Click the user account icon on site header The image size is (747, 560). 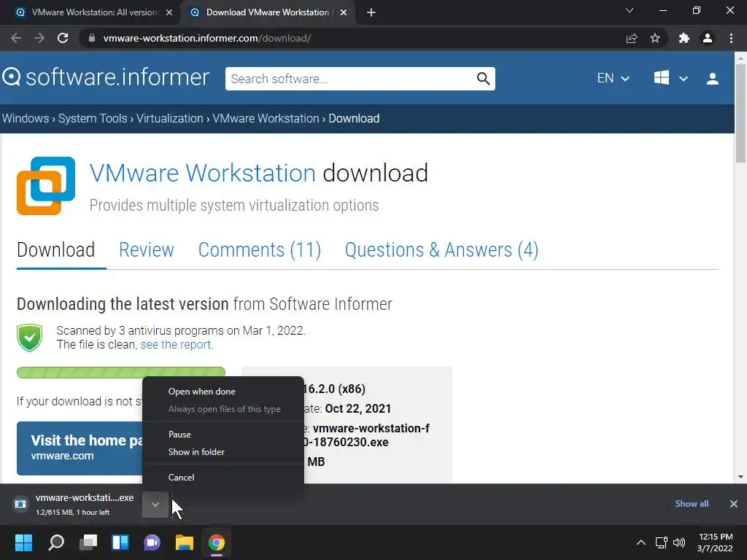(712, 78)
